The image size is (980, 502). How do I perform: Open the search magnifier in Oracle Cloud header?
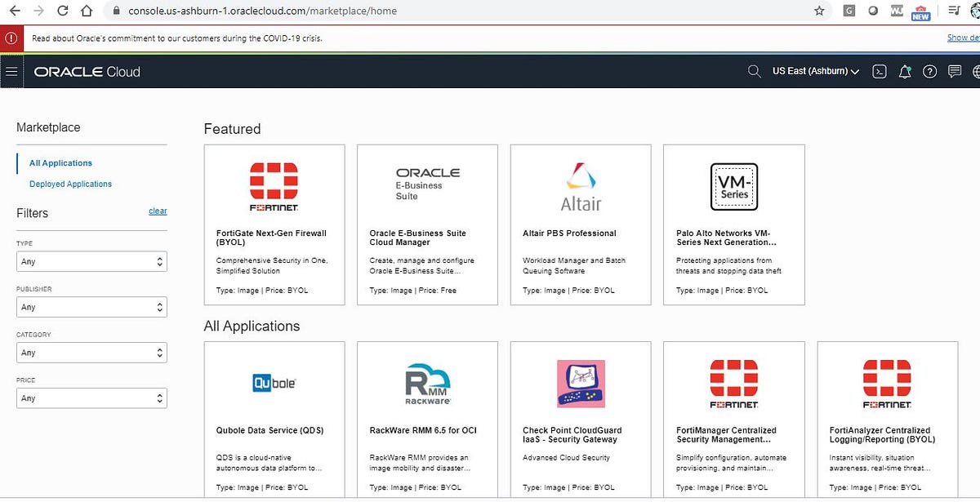tap(754, 71)
